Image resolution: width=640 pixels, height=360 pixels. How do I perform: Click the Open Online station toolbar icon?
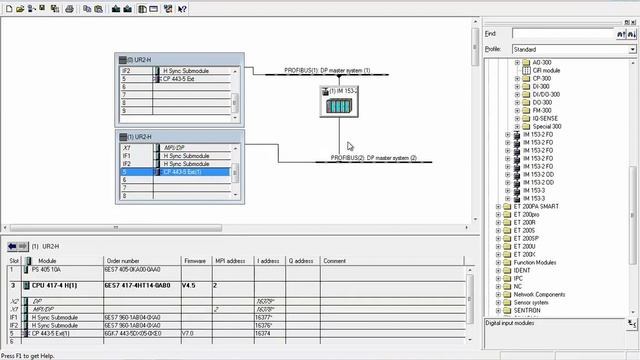(31, 9)
